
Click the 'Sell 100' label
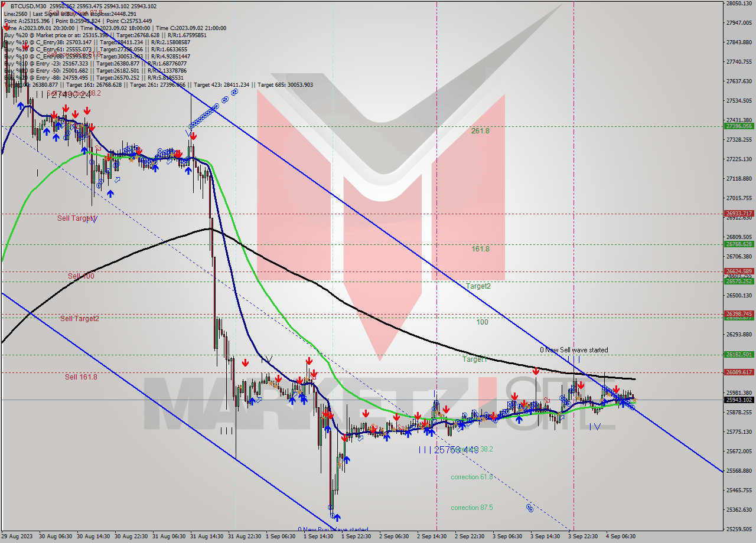(81, 276)
